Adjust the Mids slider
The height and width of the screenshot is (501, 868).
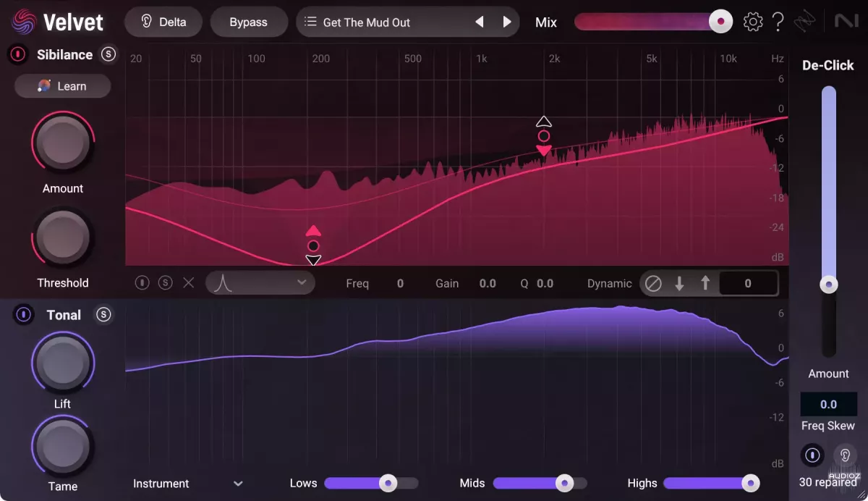(540, 483)
